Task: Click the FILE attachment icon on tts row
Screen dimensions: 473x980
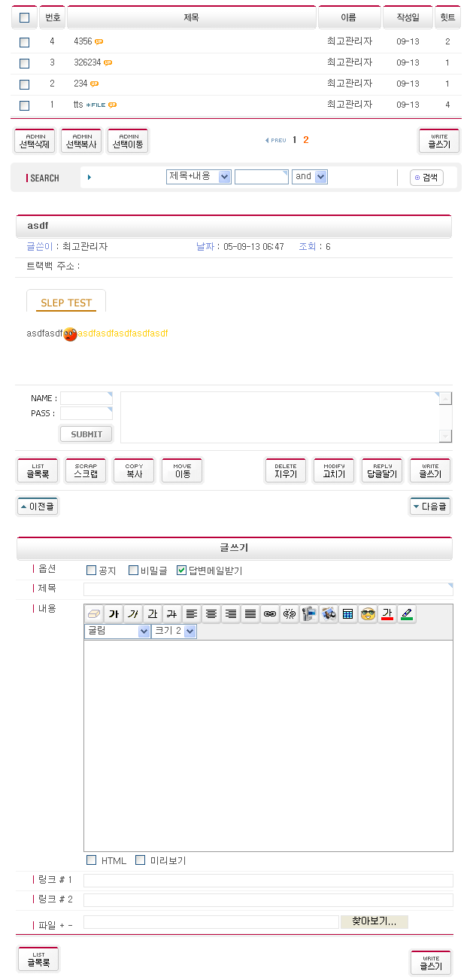Action: 96,105
